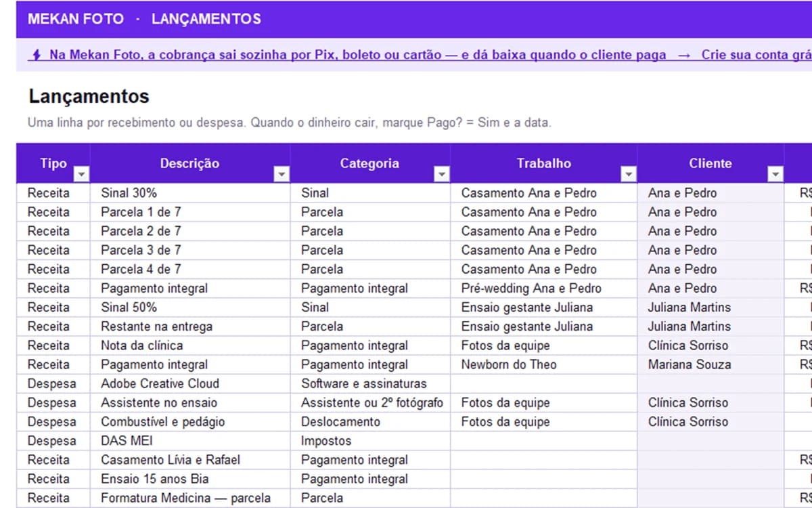Viewport: 812px width, 508px height.
Task: Select the Trabalho cell in the Restante na entrega row
Action: tap(544, 326)
